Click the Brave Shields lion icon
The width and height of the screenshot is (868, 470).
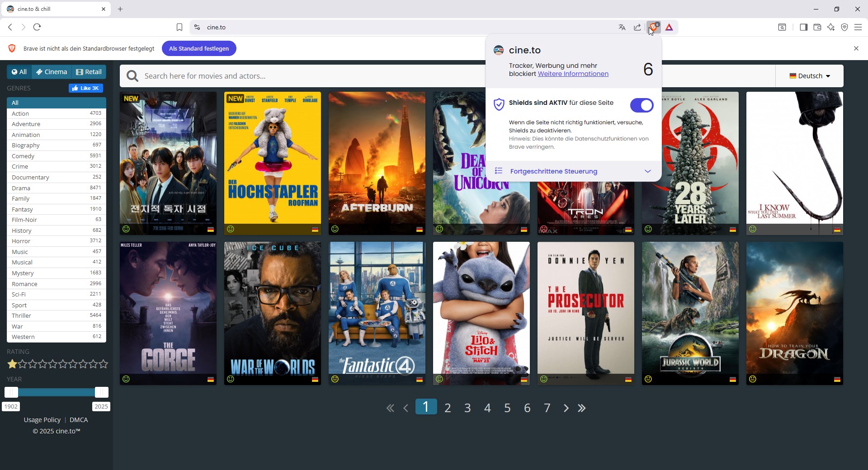[653, 27]
